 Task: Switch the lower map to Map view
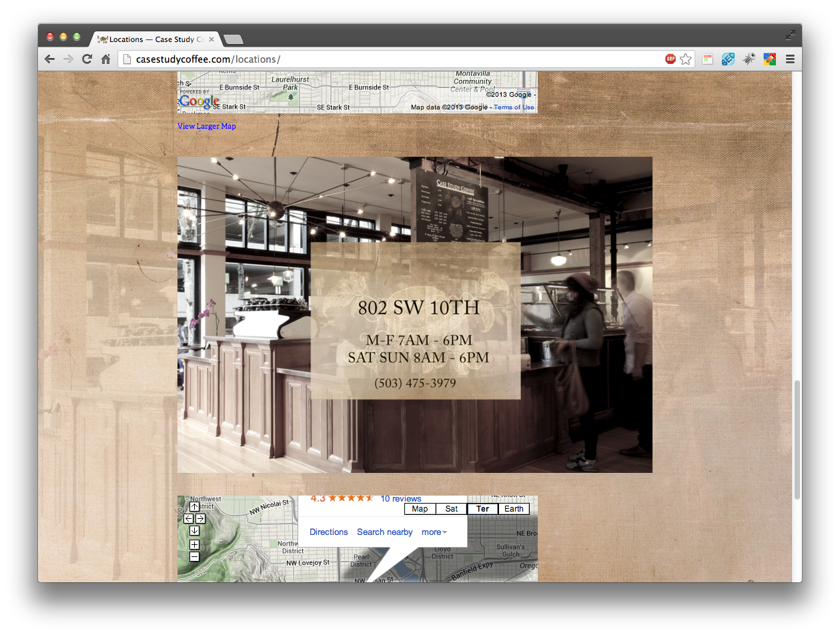420,509
